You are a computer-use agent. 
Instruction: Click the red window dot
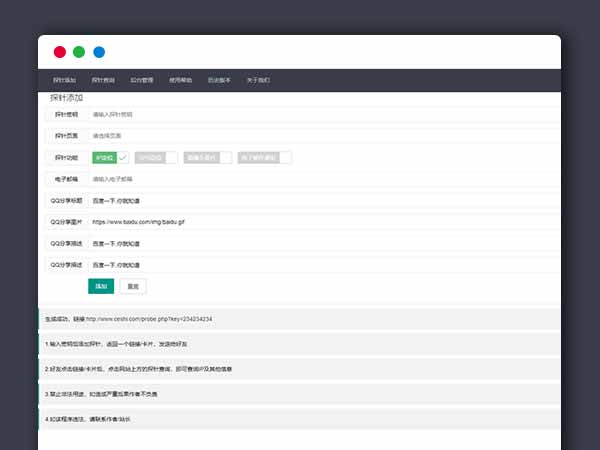60,52
